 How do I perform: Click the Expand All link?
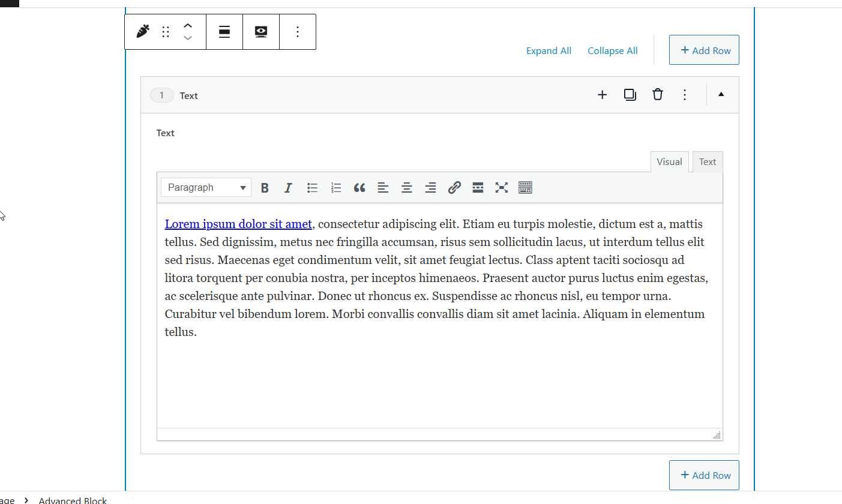(549, 51)
